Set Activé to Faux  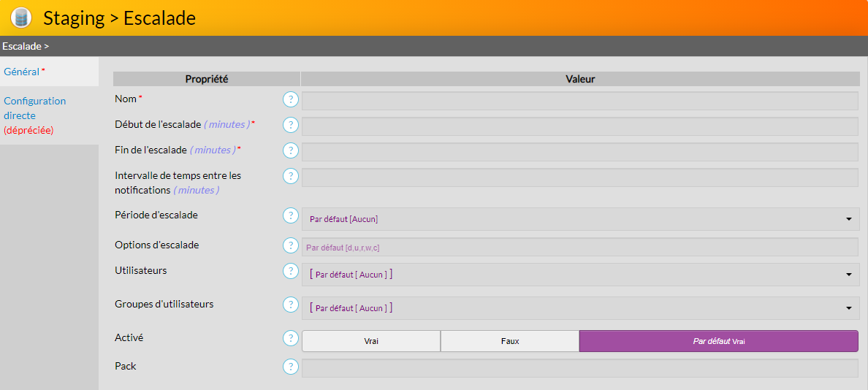(x=510, y=341)
